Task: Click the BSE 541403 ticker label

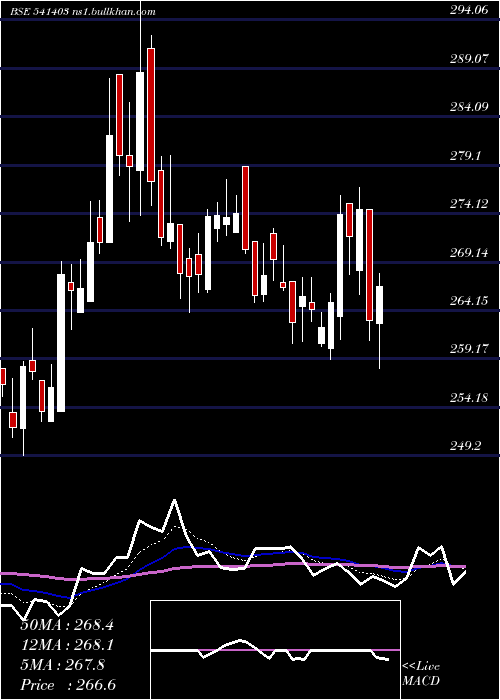Action: coord(40,12)
